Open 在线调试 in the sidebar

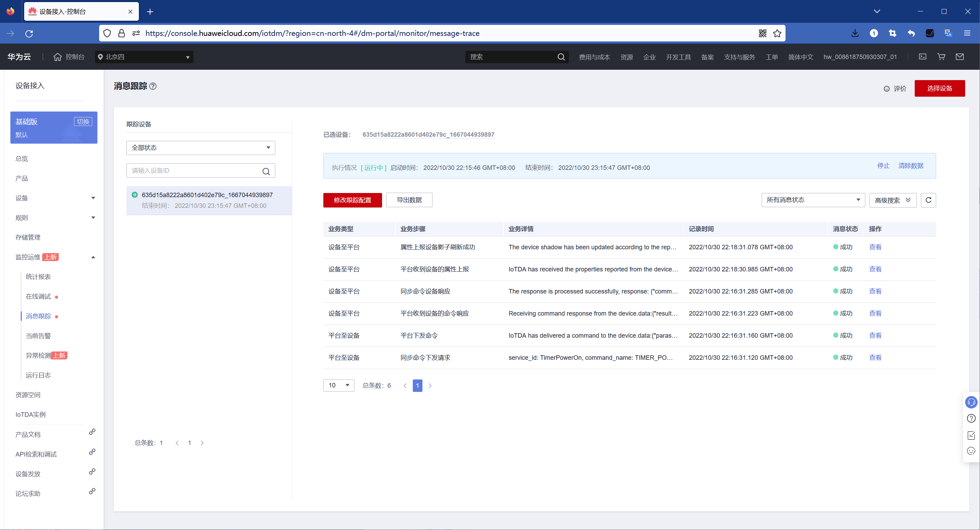[38, 297]
